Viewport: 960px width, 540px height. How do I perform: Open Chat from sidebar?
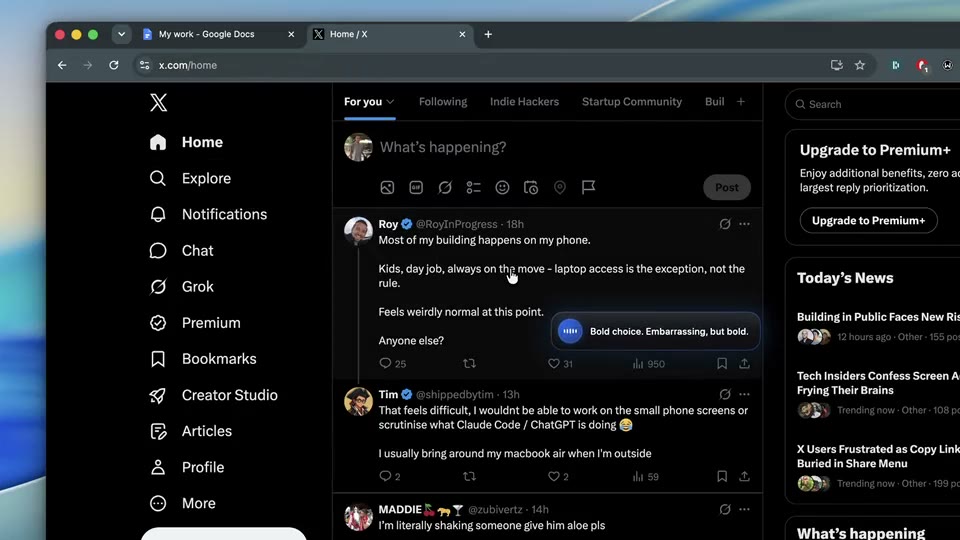tap(181, 250)
